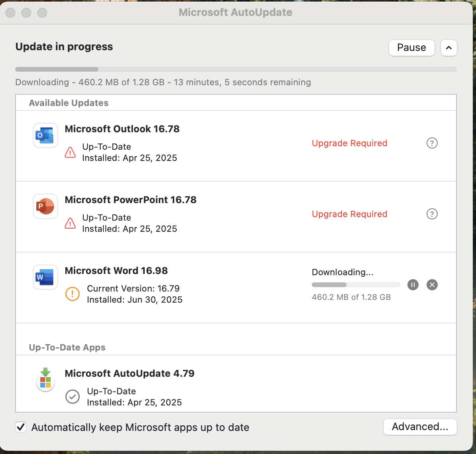
Task: Click PowerPoint's Installed: Apr 25, 2025 text
Action: click(x=130, y=229)
